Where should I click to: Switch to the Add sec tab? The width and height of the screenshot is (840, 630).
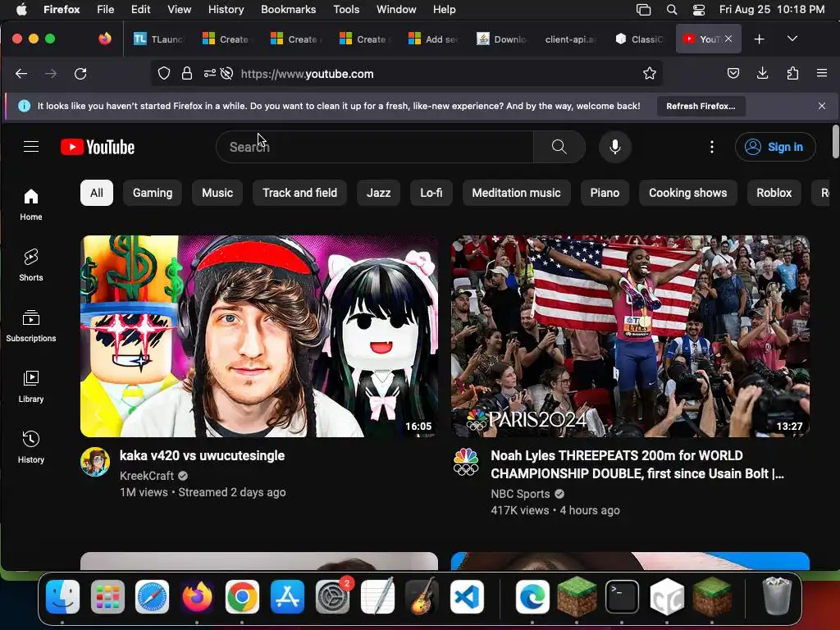[x=433, y=39]
